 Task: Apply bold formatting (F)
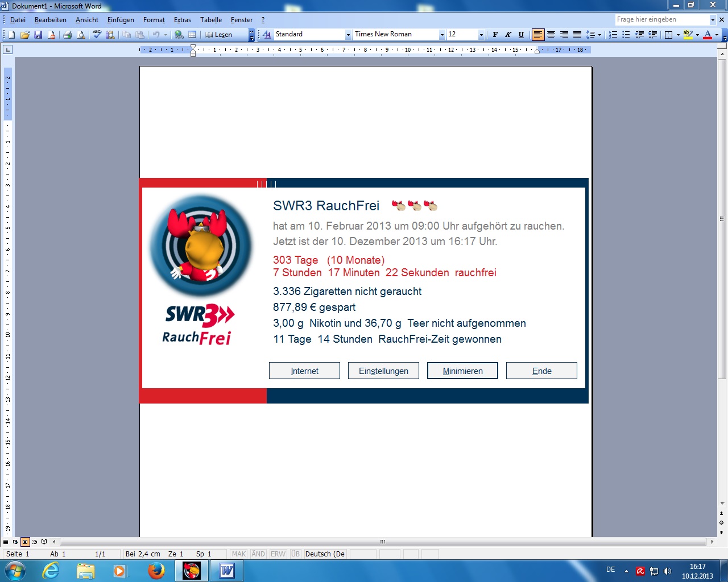[x=495, y=35]
